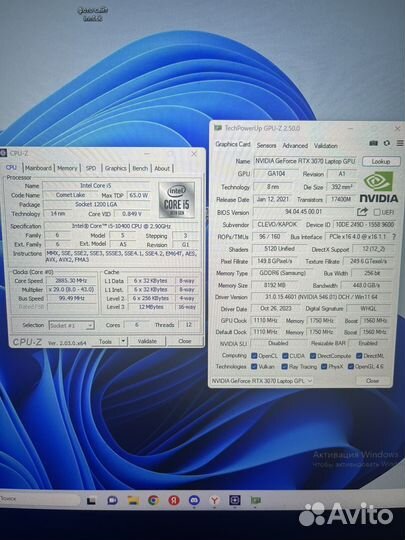Toggle the UEFI checkbox
The image size is (405, 540).
point(377,212)
